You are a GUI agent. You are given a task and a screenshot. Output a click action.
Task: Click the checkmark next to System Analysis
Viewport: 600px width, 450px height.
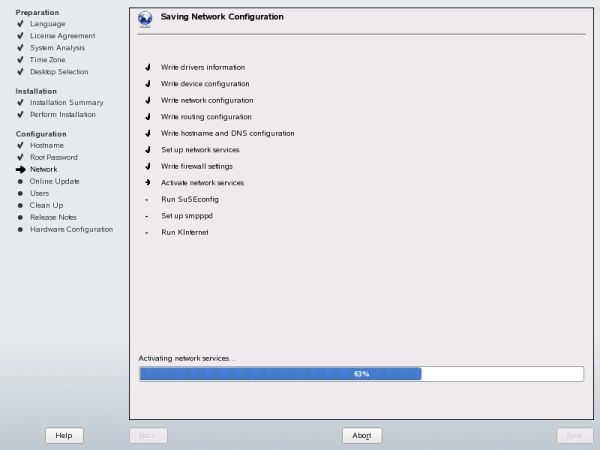(x=20, y=47)
